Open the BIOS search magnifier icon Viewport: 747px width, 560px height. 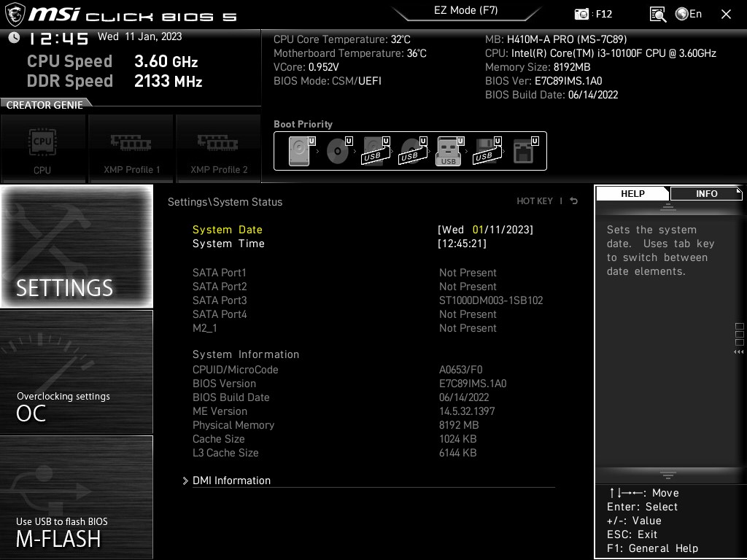click(x=658, y=15)
